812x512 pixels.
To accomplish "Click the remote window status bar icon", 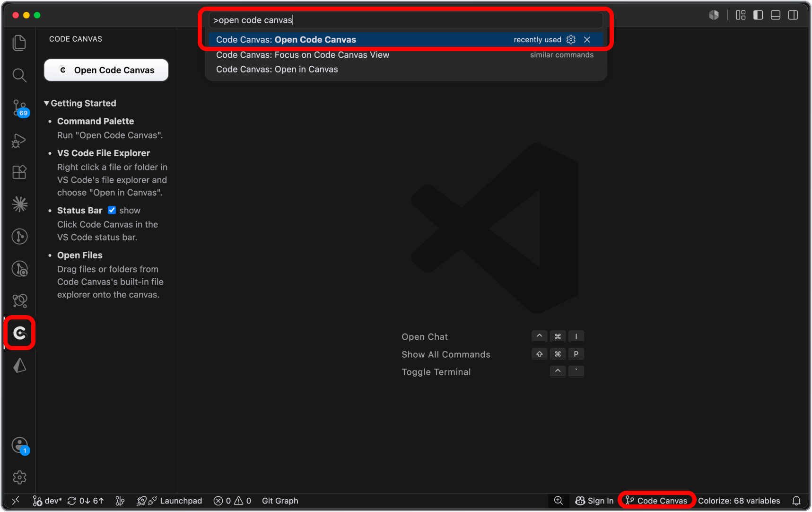I will (x=16, y=501).
